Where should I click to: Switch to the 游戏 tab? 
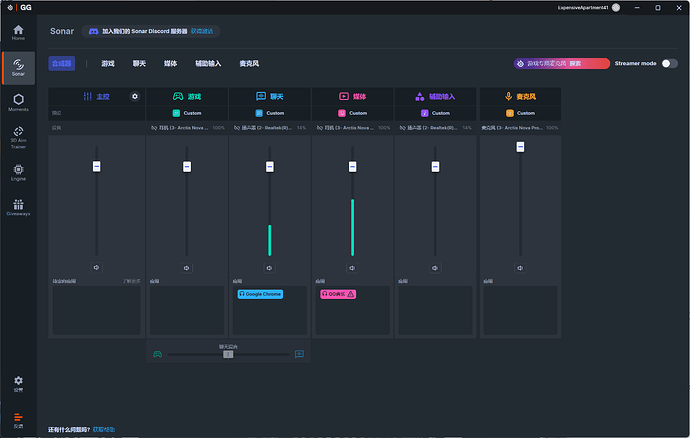coord(107,63)
